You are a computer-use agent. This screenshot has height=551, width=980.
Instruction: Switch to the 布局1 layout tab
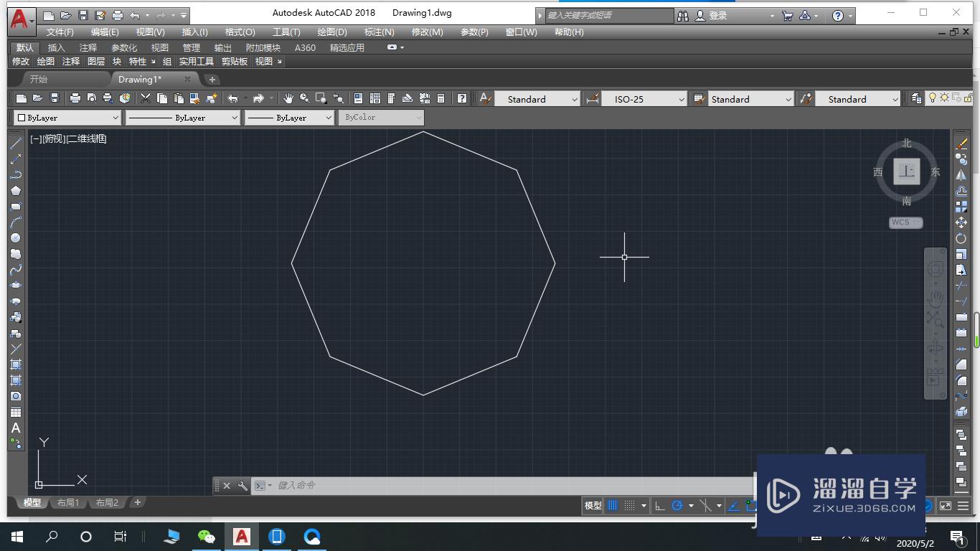pos(68,503)
